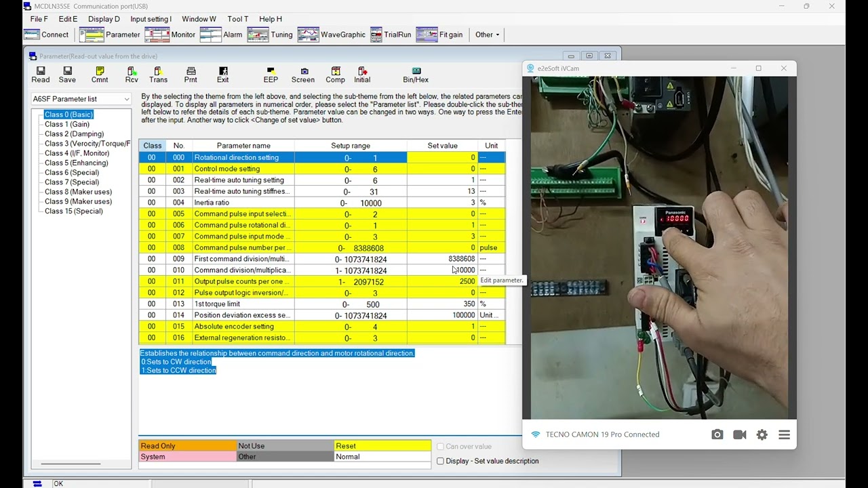Click the Set value column header
Viewport: 868px width, 488px height.
coord(442,146)
